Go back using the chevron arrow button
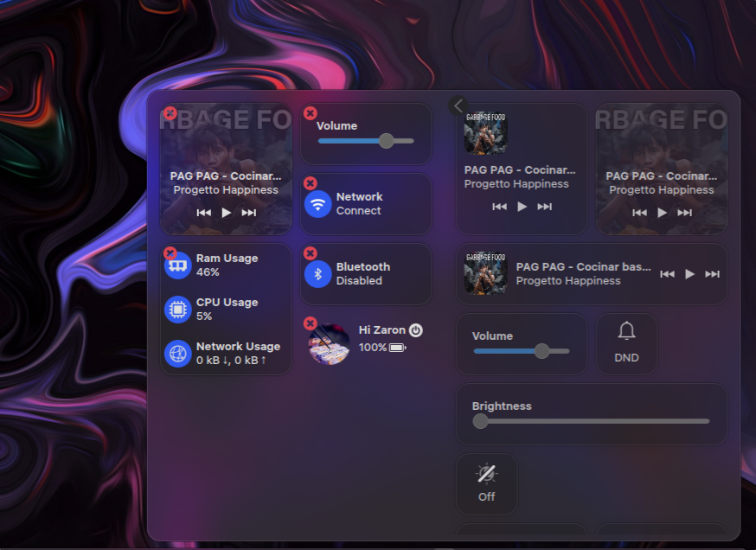 (x=458, y=106)
